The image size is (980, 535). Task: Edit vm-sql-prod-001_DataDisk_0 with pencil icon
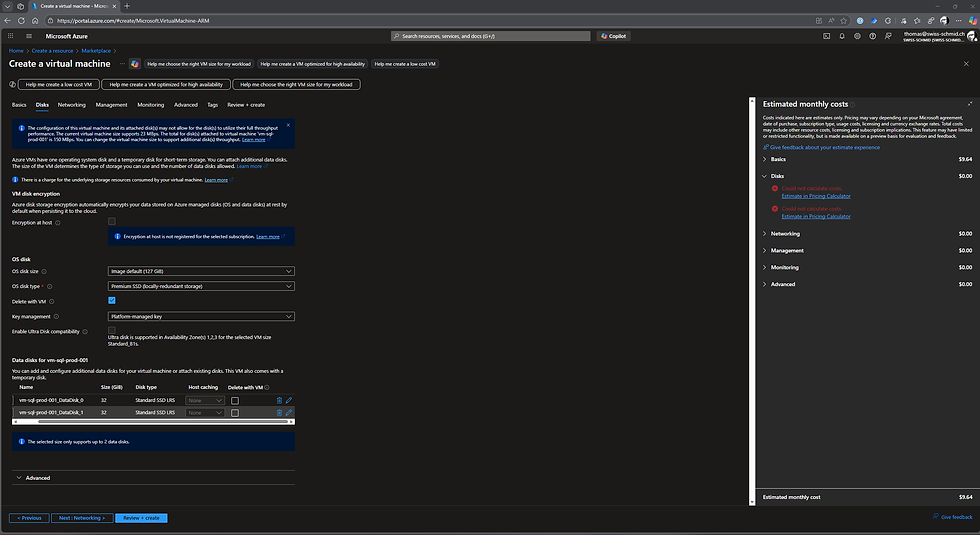[x=289, y=400]
